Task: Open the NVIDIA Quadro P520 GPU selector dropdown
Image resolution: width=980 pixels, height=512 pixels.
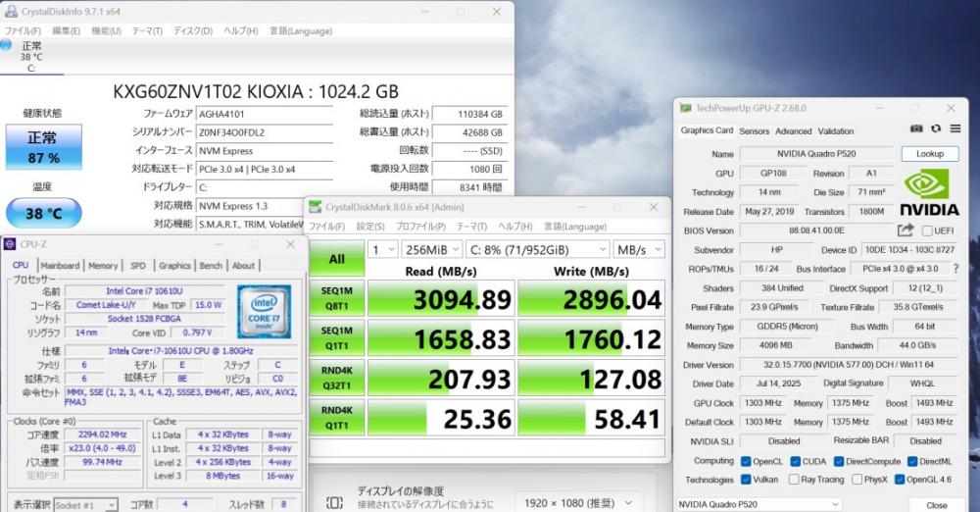Action: 759,504
